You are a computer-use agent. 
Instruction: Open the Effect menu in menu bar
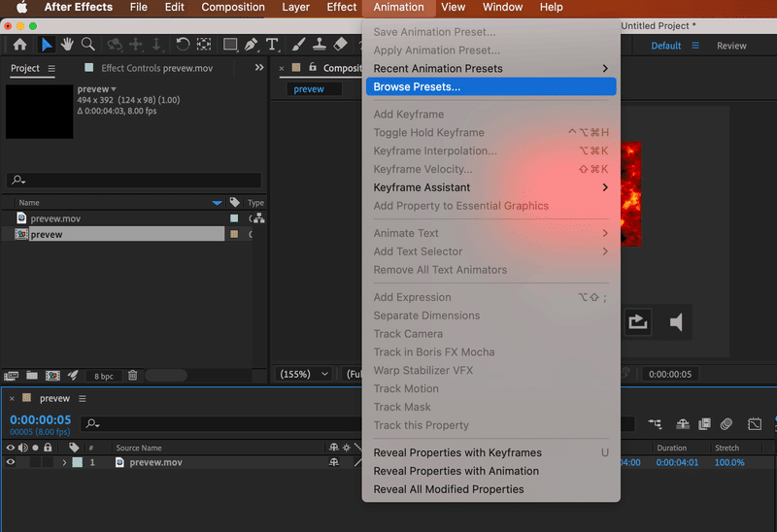pos(342,7)
